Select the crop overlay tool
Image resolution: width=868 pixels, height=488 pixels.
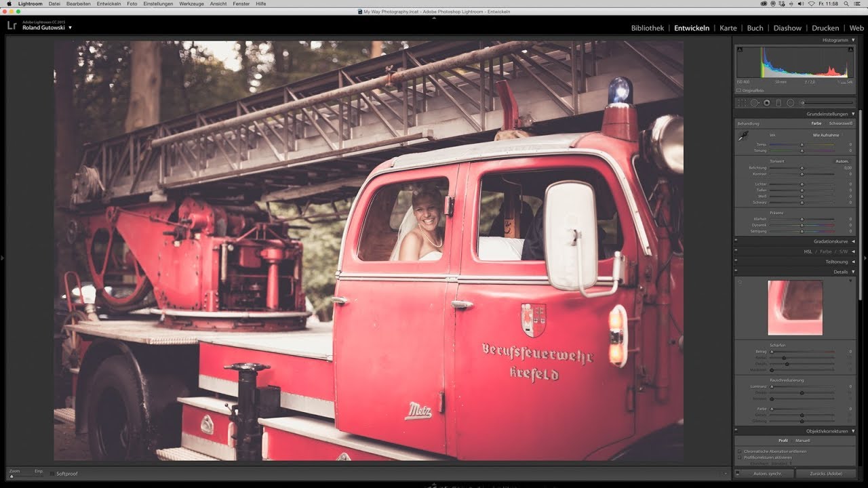(742, 103)
